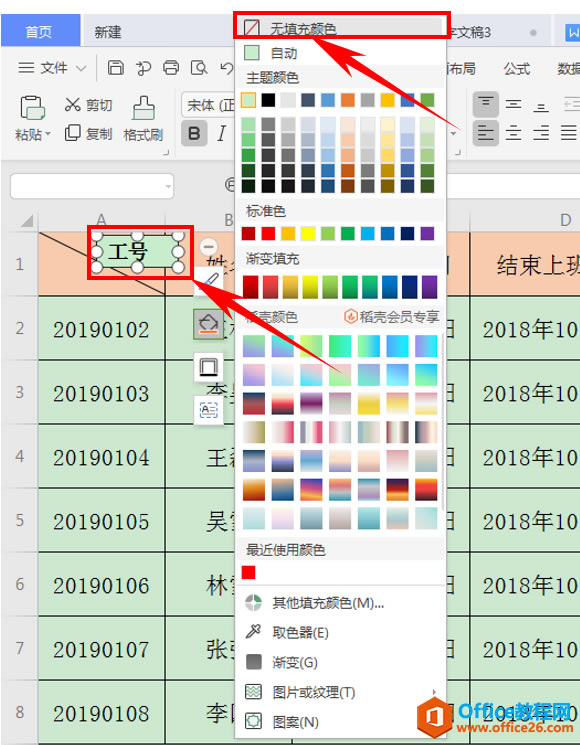The image size is (580, 745).
Task: Click cell containing 20190105
Action: coord(101,521)
